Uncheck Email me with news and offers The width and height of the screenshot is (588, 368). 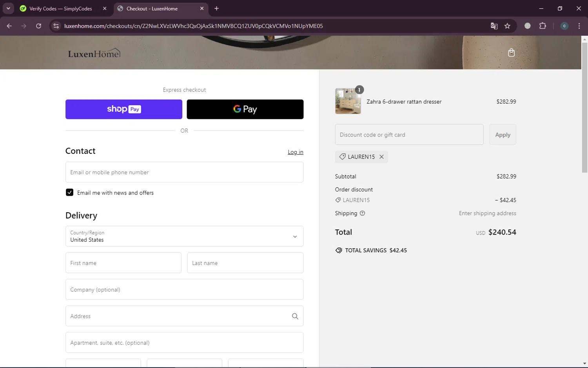click(69, 193)
